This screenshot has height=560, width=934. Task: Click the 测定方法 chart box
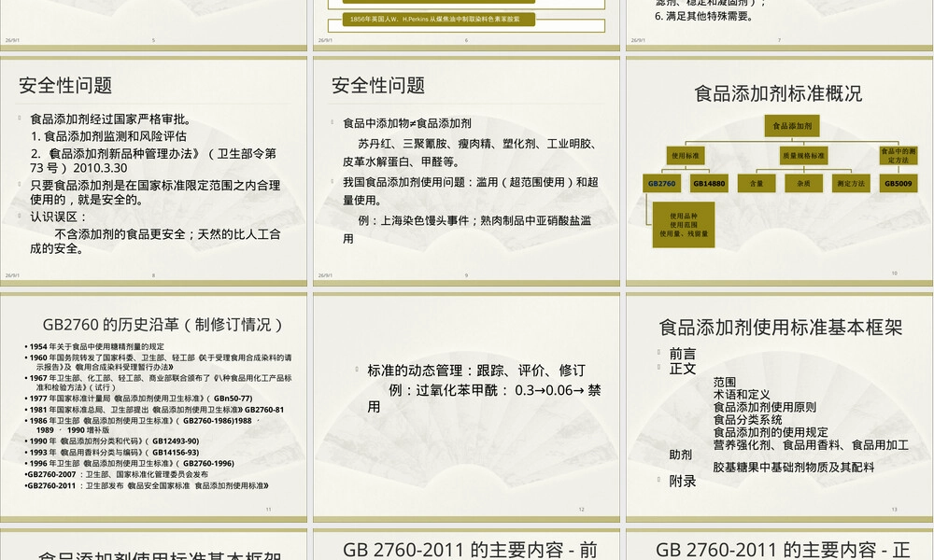tap(851, 183)
